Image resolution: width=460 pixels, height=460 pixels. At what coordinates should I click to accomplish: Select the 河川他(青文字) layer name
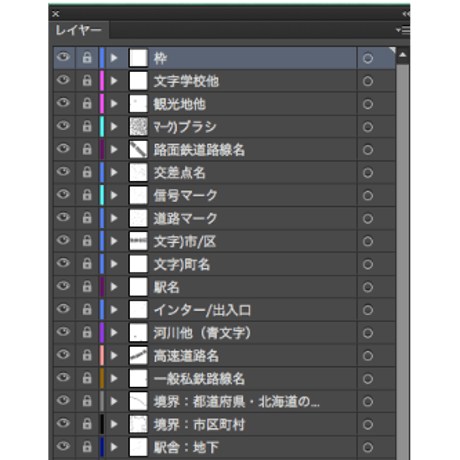[x=202, y=333]
